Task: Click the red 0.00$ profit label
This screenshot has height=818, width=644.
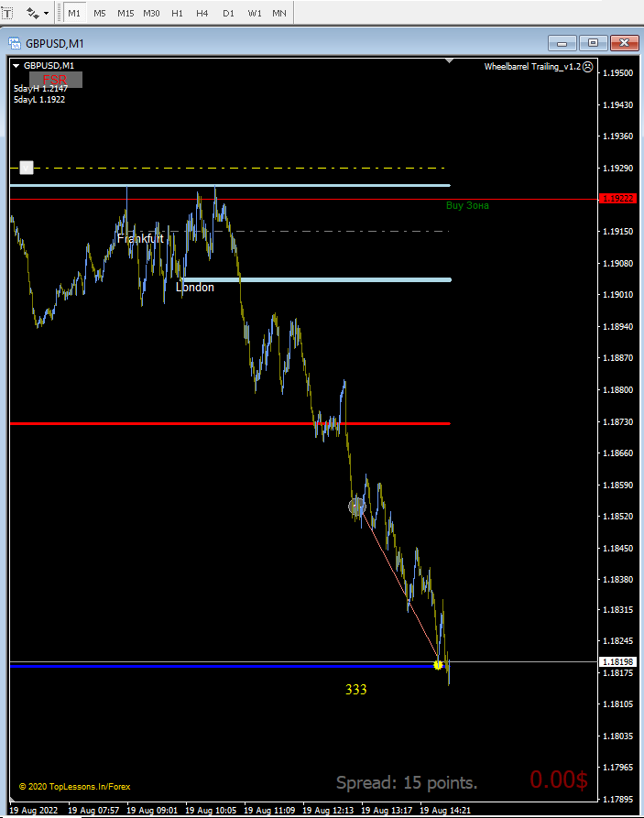Action: coord(559,780)
